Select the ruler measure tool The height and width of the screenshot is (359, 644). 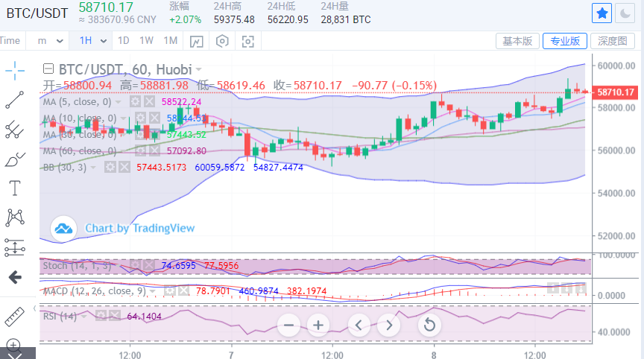[15, 317]
